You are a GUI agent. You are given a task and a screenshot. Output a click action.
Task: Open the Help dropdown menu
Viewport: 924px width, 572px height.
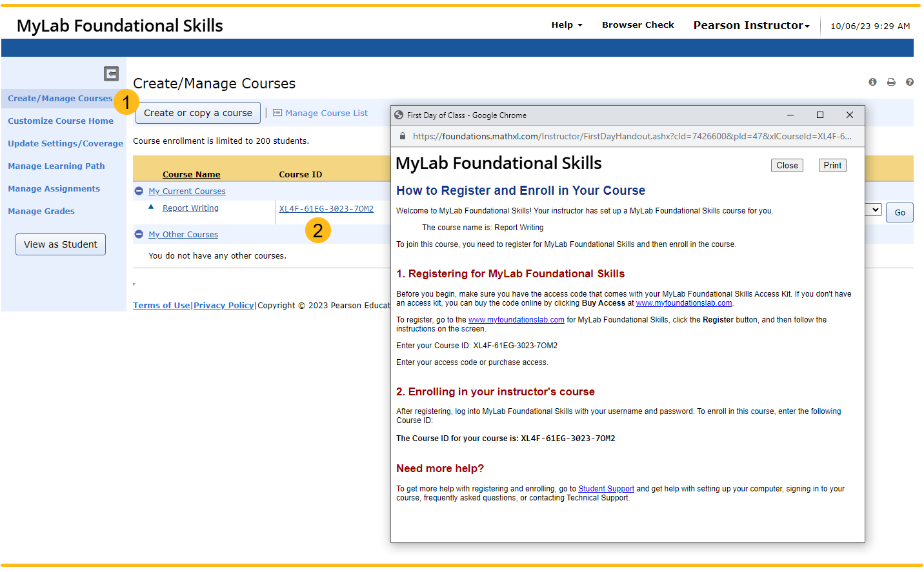(x=567, y=25)
